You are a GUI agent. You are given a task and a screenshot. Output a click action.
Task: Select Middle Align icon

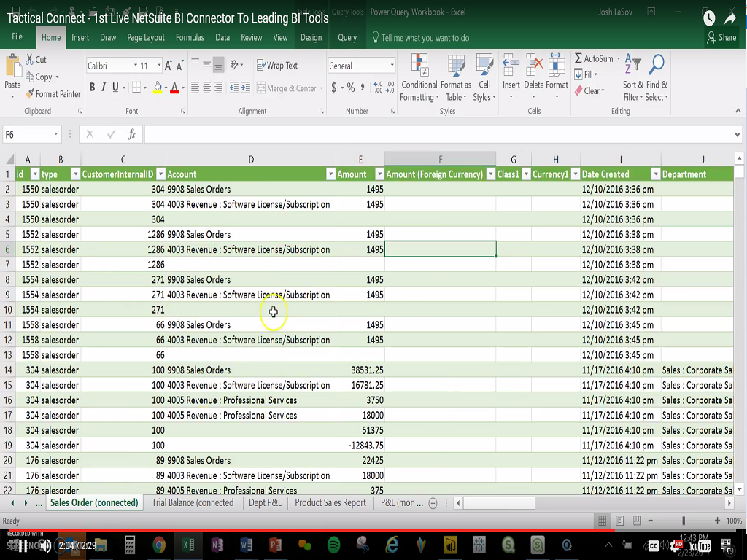(206, 64)
